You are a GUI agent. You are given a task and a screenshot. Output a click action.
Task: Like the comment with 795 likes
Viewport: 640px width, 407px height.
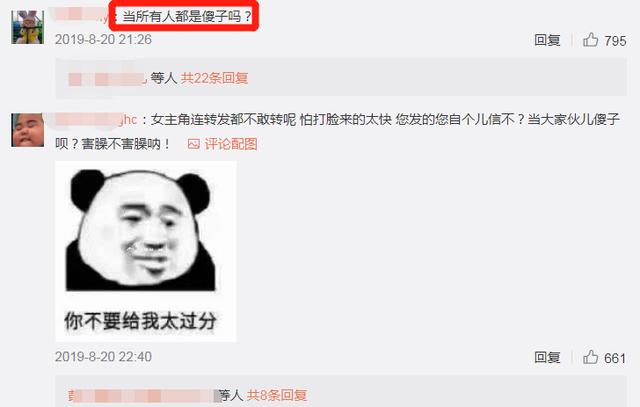(591, 40)
